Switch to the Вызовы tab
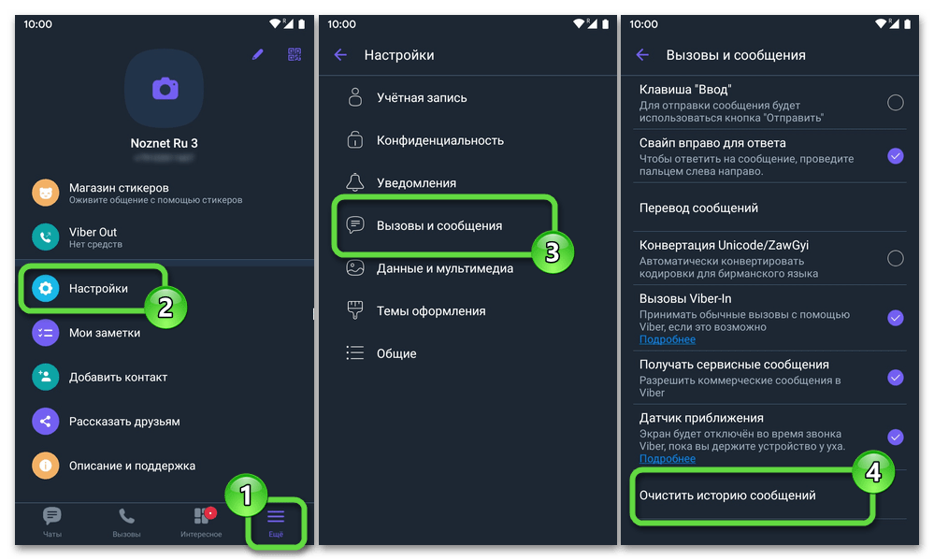Screen dimensions: 934x560 pyautogui.click(x=126, y=522)
